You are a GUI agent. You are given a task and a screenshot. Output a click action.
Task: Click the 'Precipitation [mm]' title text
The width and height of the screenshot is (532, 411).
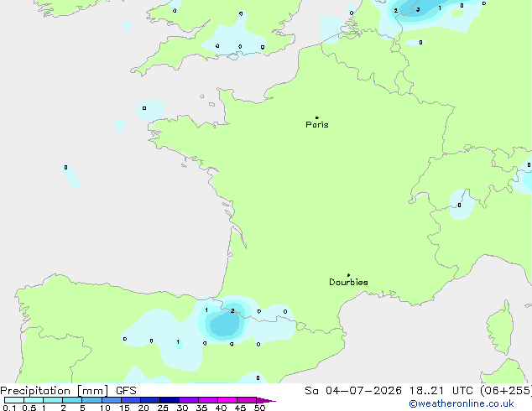point(55,391)
